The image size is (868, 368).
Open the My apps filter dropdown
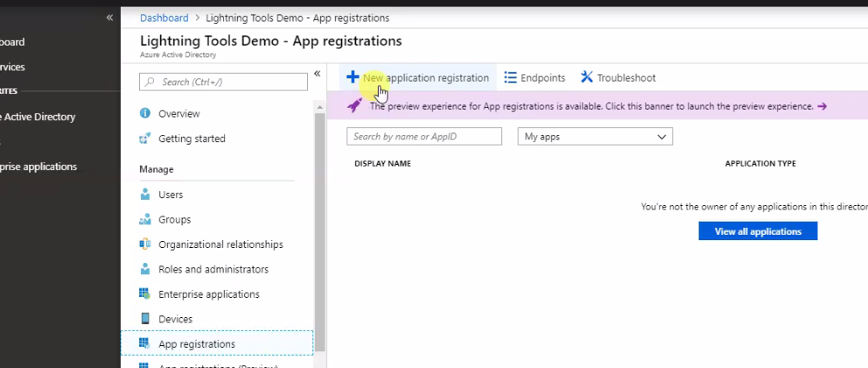[x=595, y=137]
